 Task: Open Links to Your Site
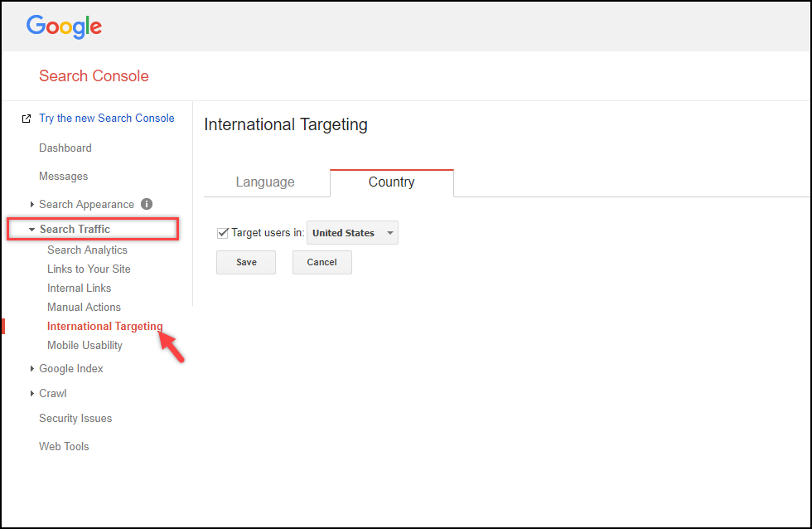(89, 269)
